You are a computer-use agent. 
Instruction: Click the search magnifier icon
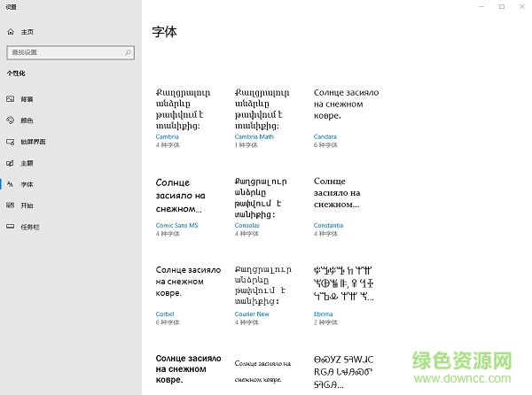128,52
